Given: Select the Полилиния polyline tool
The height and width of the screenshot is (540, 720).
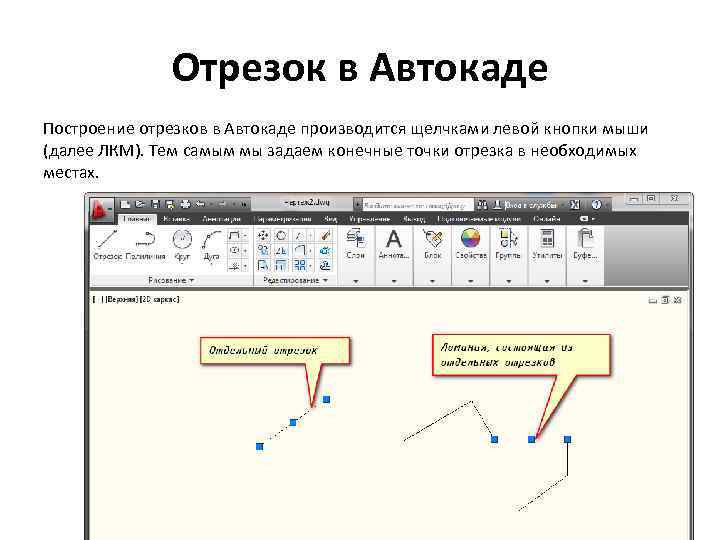Looking at the screenshot, I should pos(145,245).
